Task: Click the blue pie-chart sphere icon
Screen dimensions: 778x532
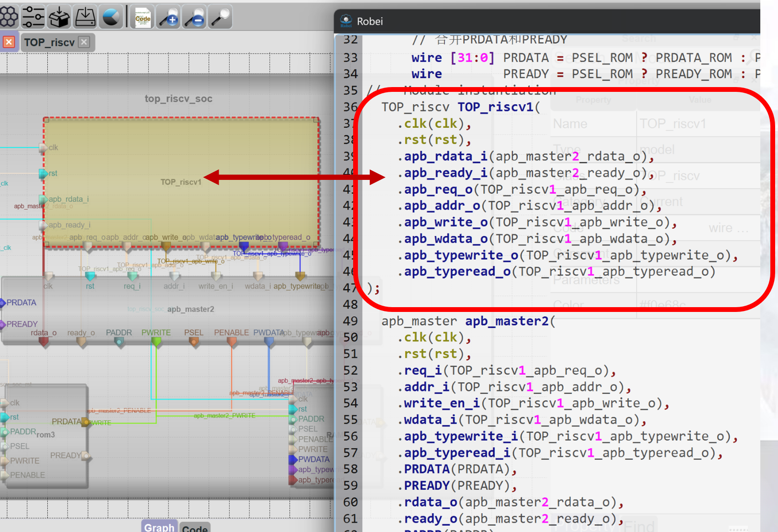Action: click(x=111, y=17)
